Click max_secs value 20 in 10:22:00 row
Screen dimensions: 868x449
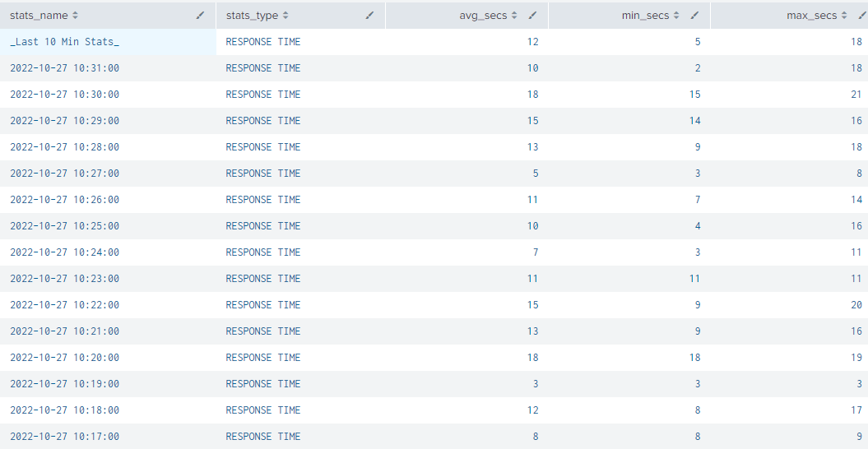coord(856,305)
